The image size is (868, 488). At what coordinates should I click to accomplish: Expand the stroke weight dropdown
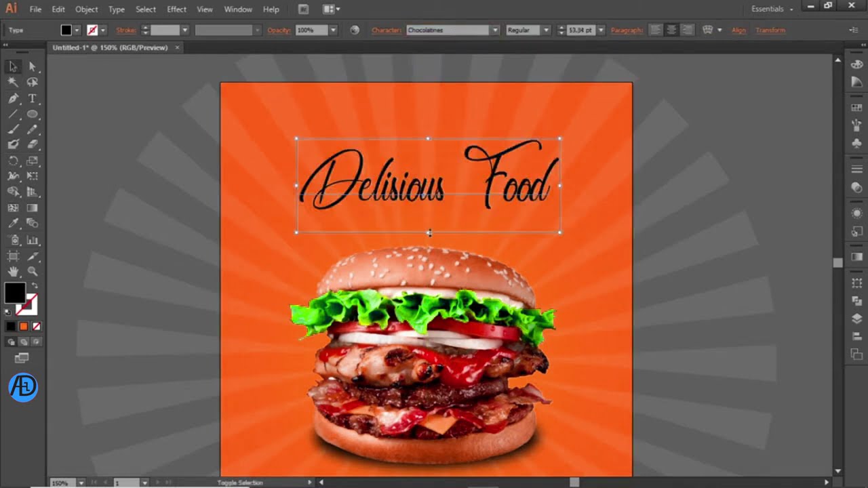[x=184, y=30]
